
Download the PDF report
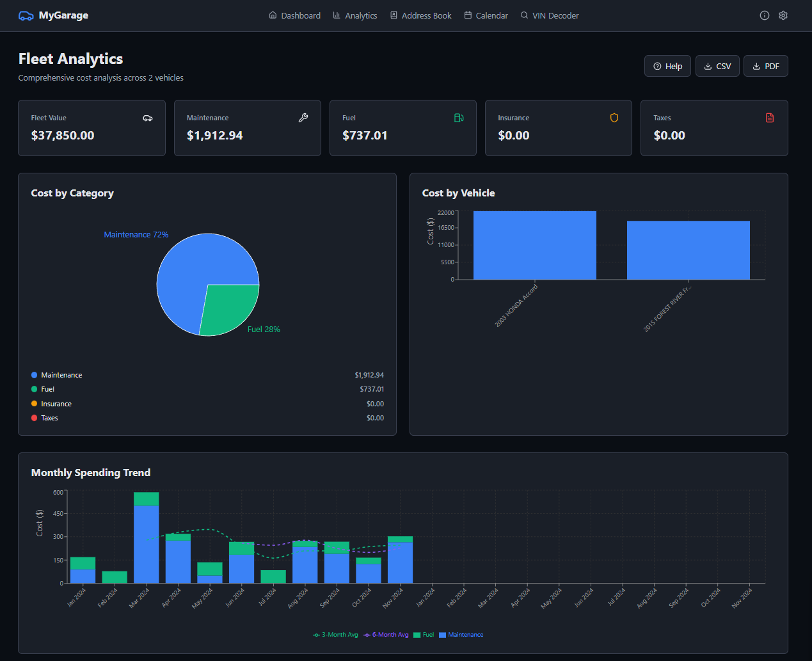point(765,66)
